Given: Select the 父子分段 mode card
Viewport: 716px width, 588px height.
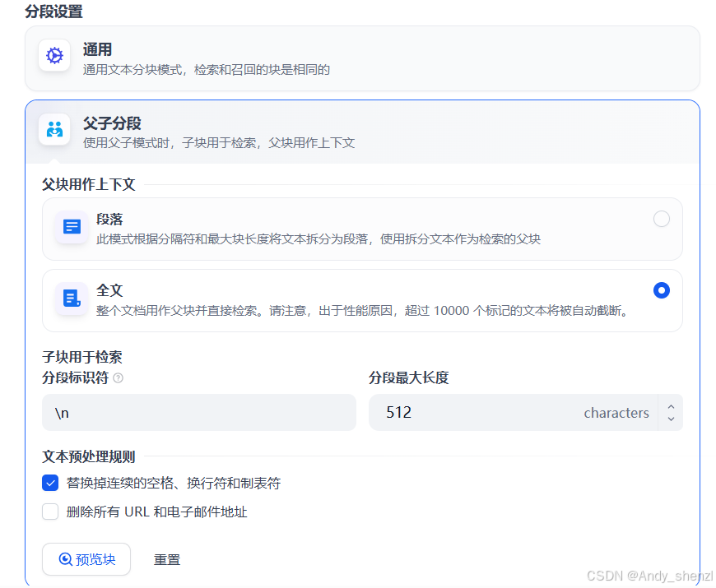Looking at the screenshot, I should point(247,130).
